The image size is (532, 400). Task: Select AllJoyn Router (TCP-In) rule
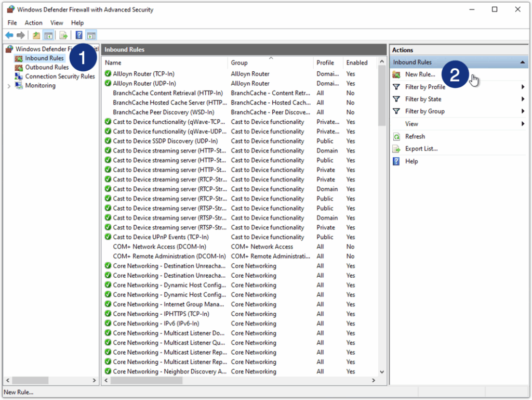144,74
